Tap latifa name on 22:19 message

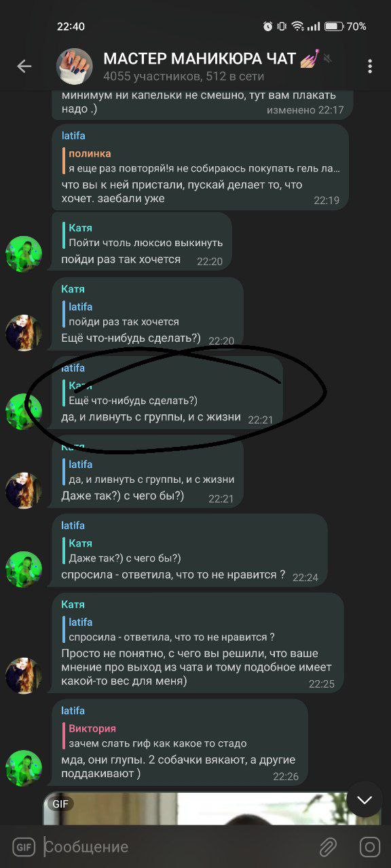[73, 136]
